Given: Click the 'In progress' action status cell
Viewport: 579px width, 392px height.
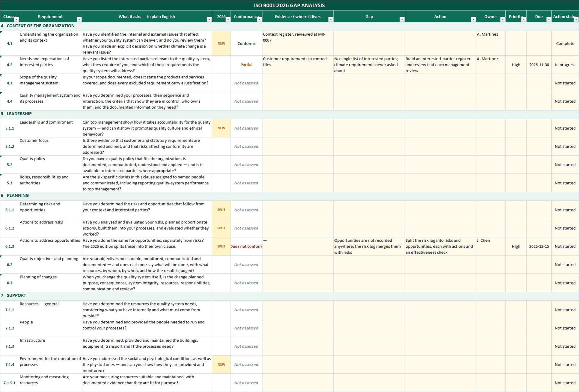Looking at the screenshot, I should (565, 65).
